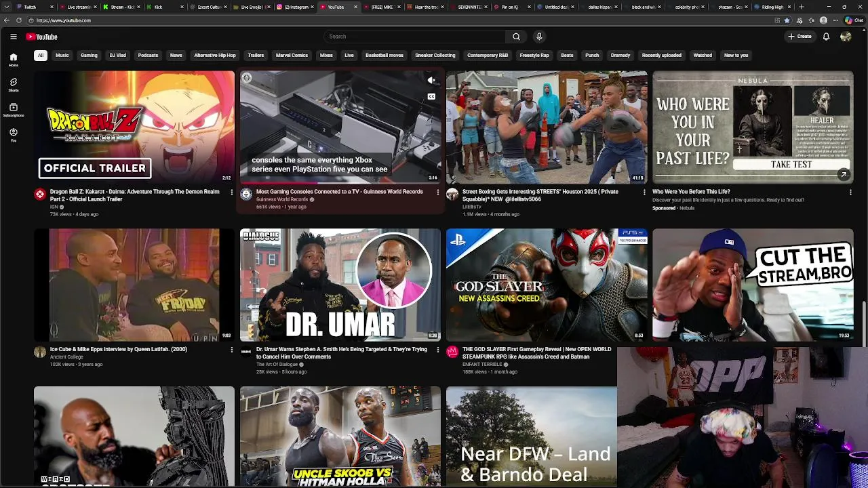Select the Basketball moves chip

384,56
